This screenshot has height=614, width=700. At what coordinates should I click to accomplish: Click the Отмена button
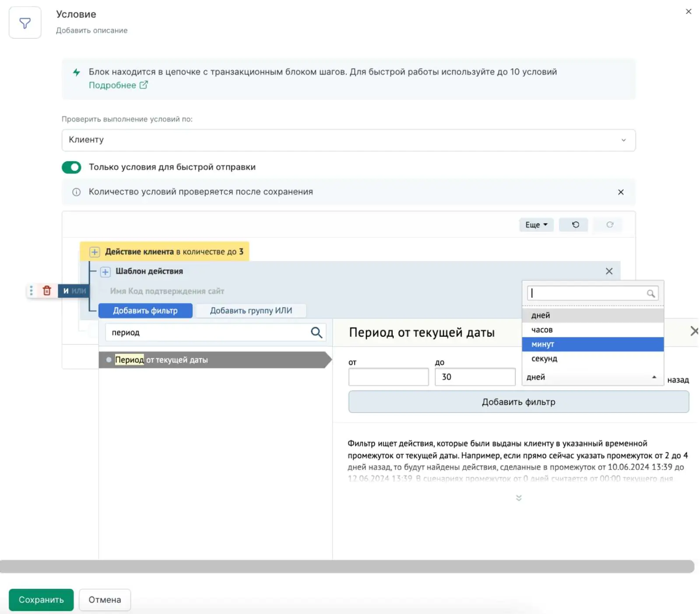105,600
